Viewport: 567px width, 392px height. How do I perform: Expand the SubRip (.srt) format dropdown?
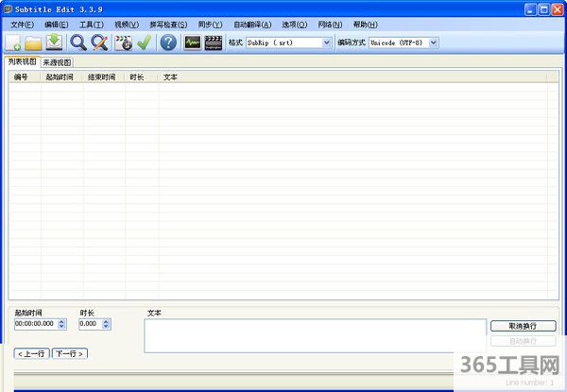pyautogui.click(x=327, y=43)
